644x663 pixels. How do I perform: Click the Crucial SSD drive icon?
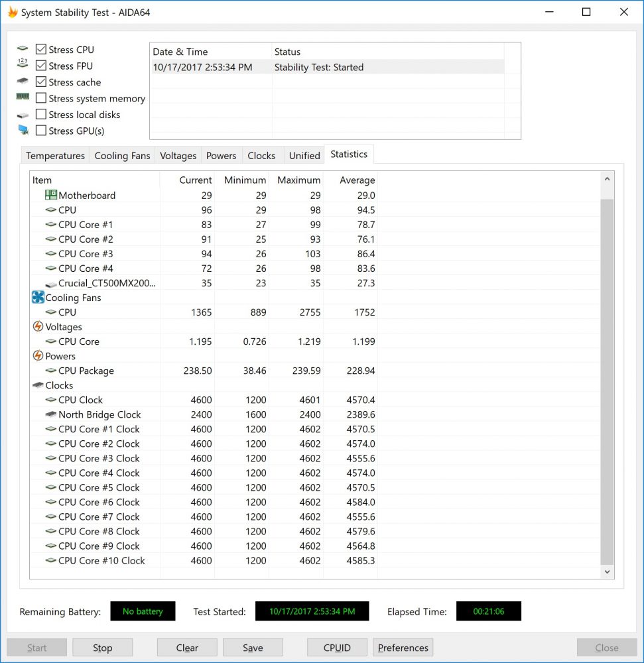(x=51, y=284)
